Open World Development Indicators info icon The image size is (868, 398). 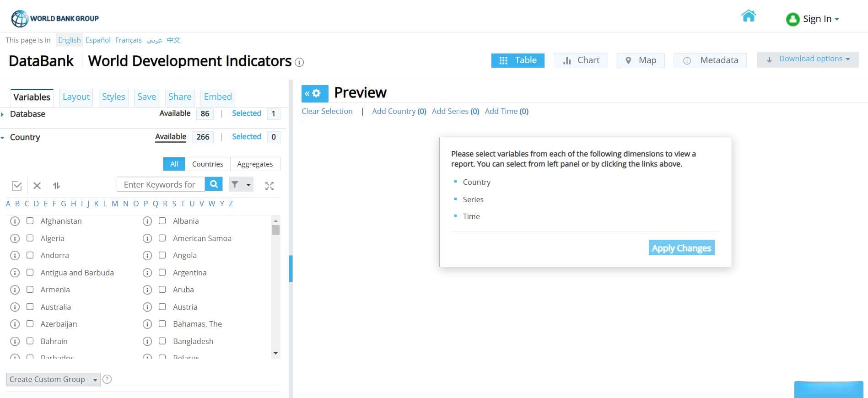click(x=299, y=62)
